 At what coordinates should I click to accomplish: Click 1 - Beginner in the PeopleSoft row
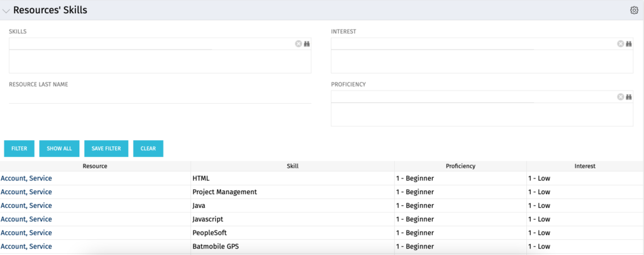pos(415,233)
